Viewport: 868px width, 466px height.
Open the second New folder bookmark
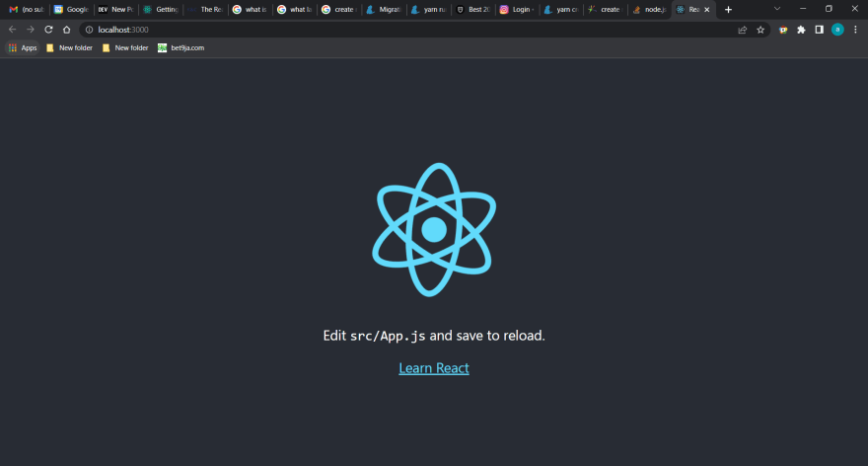tap(125, 48)
